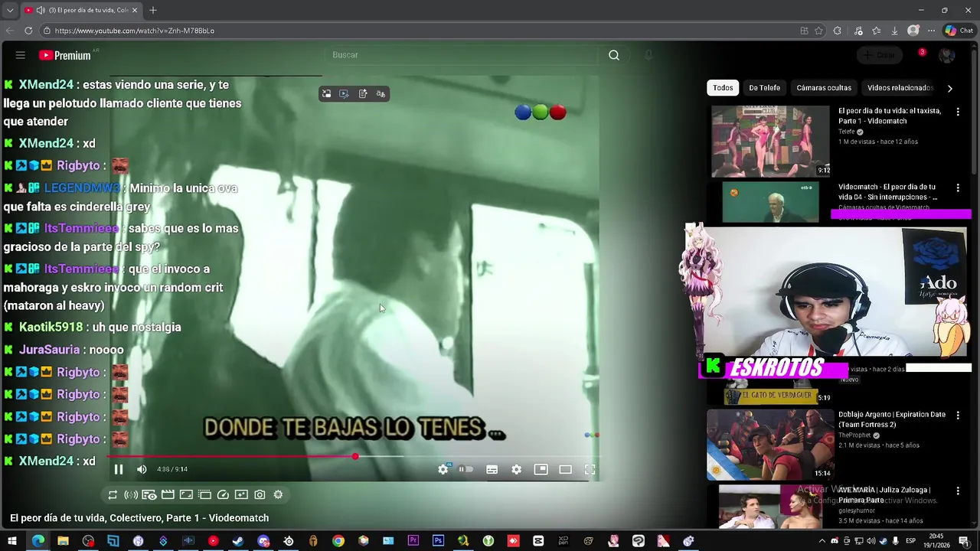Open a new browser tab
The image size is (980, 551).
click(153, 10)
